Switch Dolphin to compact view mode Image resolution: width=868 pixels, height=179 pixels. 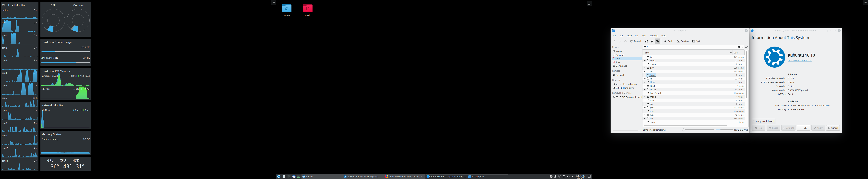point(652,41)
